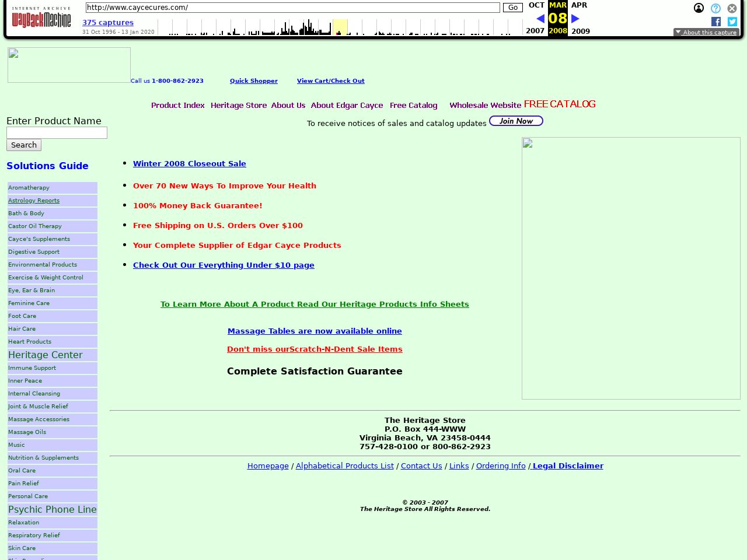747x560 pixels.
Task: Click the Wayback Machine logo
Action: coord(41,19)
